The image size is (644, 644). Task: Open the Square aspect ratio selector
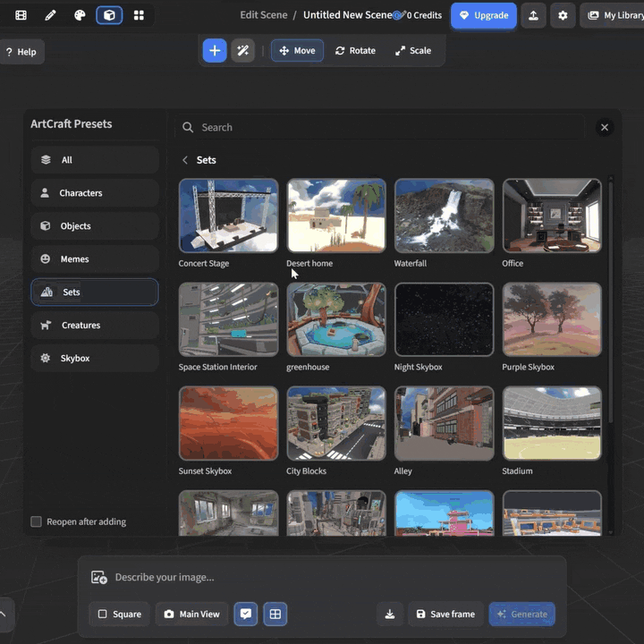tap(119, 614)
